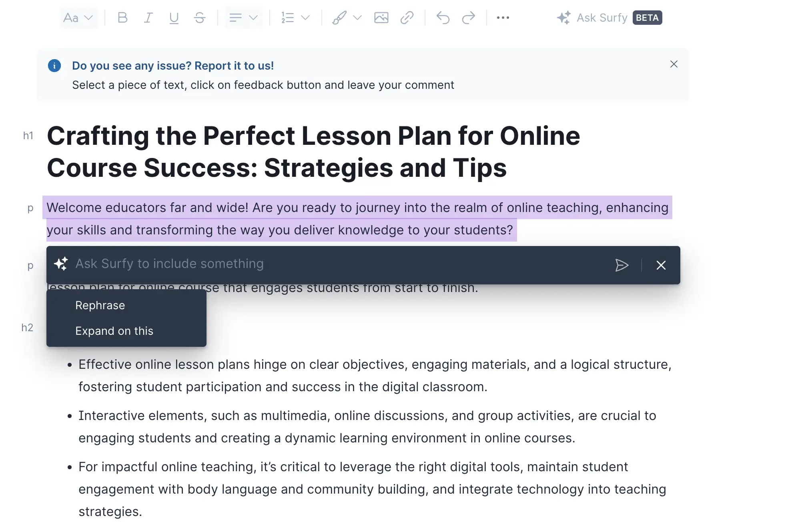Image resolution: width=786 pixels, height=532 pixels.
Task: Insert a hyperlink
Action: click(x=407, y=18)
